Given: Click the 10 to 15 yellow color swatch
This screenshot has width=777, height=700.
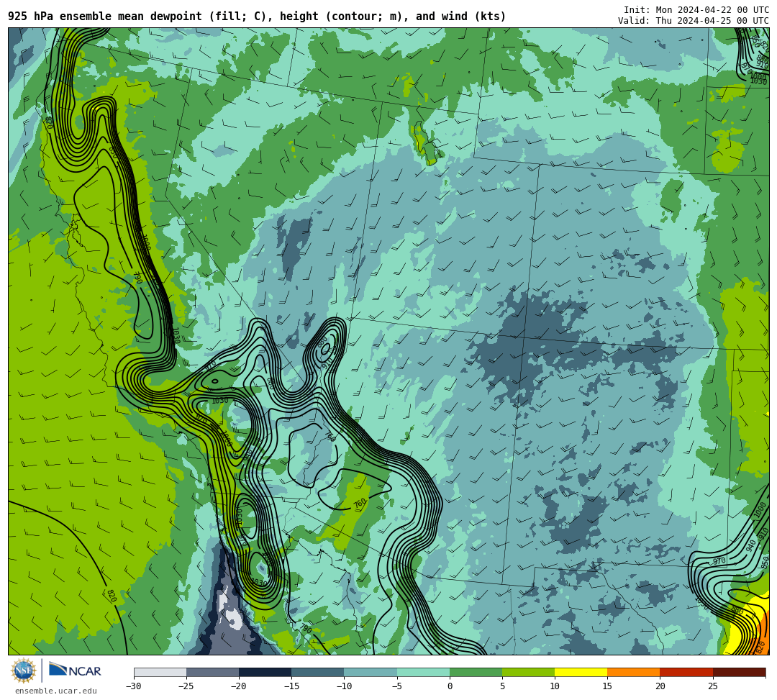Looking at the screenshot, I should click(x=581, y=672).
